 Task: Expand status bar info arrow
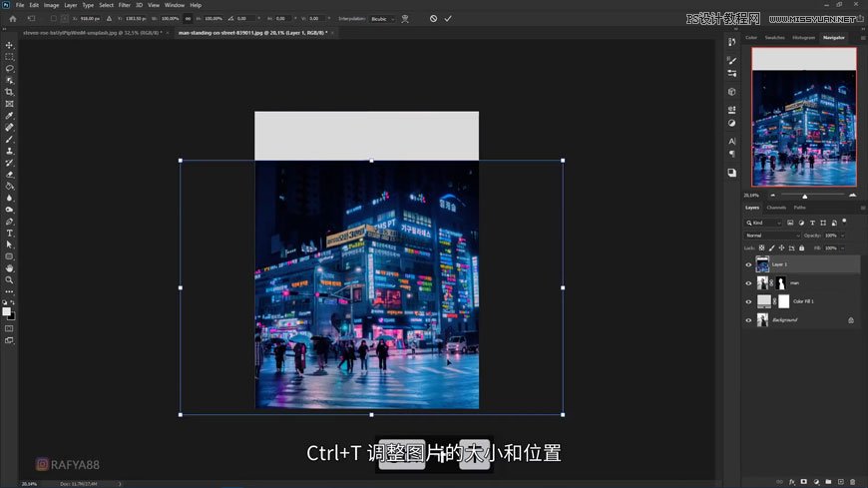pos(120,484)
